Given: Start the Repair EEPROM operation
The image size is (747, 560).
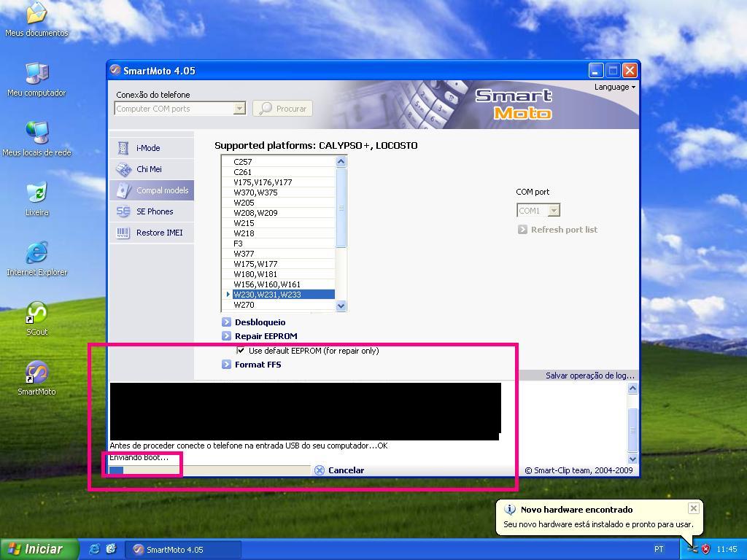Looking at the screenshot, I should [x=266, y=336].
